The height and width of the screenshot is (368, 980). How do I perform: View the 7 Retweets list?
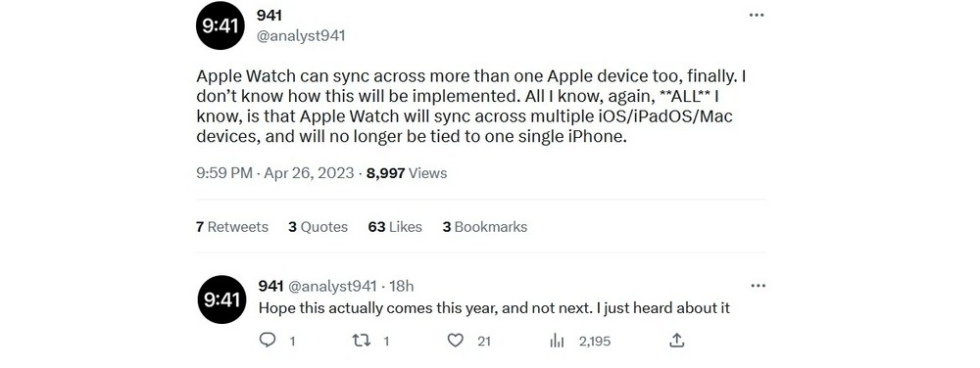[x=232, y=227]
